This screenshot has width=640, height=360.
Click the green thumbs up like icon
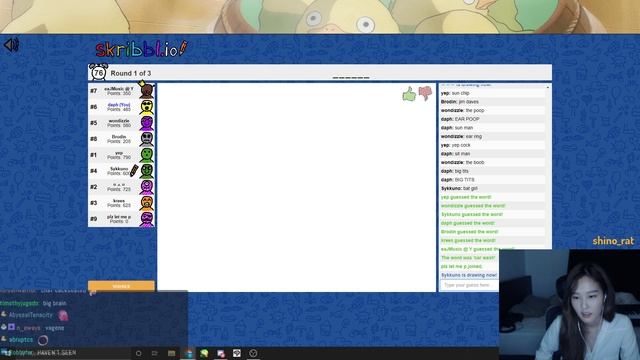click(x=409, y=94)
